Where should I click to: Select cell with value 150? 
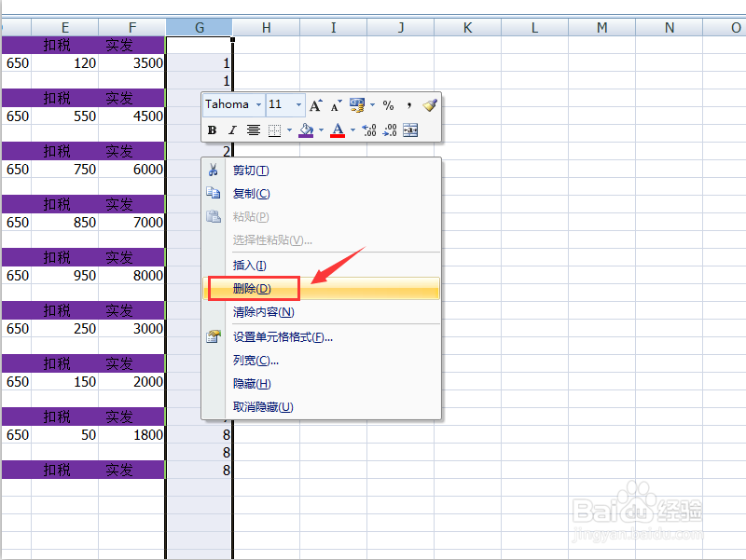(x=65, y=382)
